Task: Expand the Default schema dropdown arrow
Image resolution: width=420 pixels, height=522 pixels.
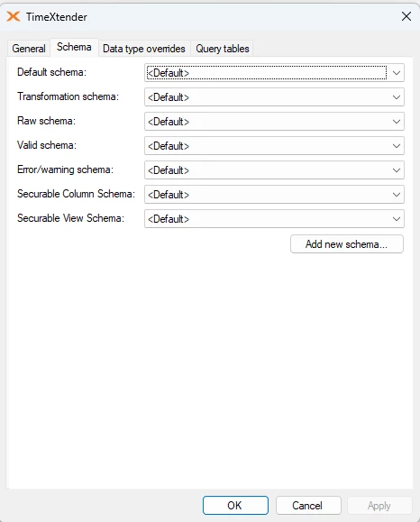Action: tap(396, 73)
